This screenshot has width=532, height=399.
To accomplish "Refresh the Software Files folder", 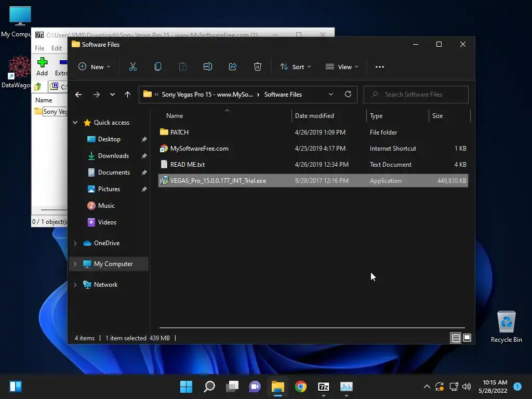I will tap(348, 95).
